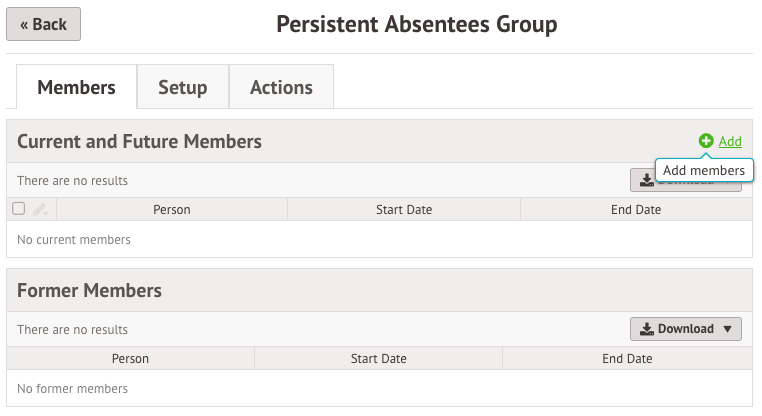Image resolution: width=762 pixels, height=416 pixels.
Task: Sort former members by Person column
Action: 130,359
